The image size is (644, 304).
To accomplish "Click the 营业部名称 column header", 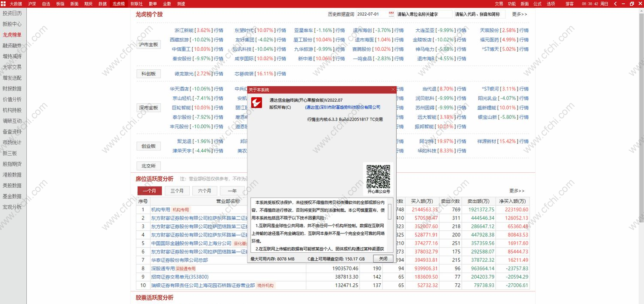I will point(228,201).
